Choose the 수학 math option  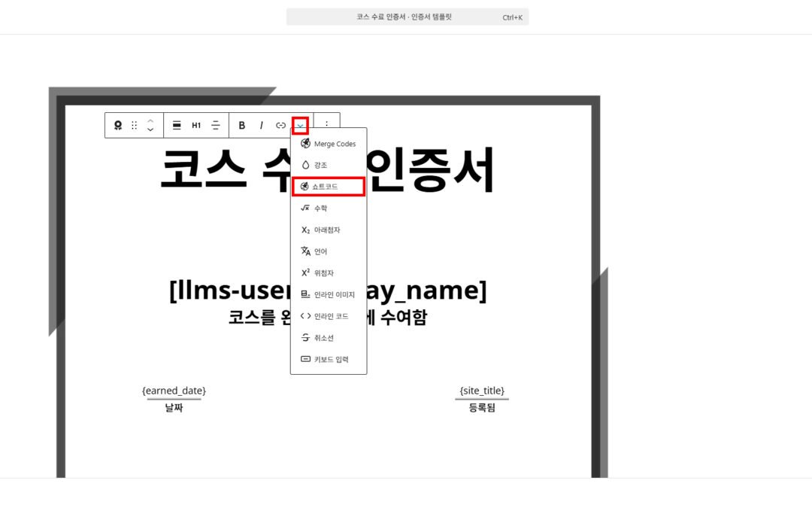click(329, 208)
